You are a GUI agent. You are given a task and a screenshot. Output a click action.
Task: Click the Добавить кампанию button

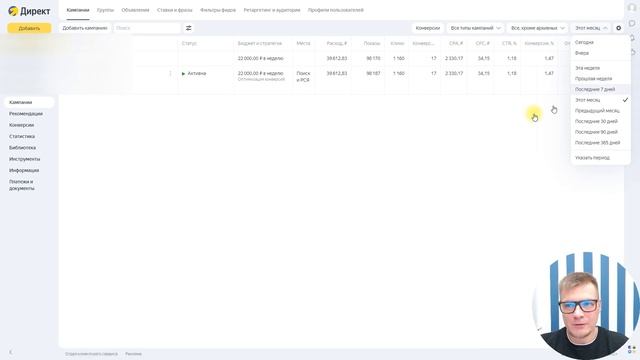pos(85,28)
